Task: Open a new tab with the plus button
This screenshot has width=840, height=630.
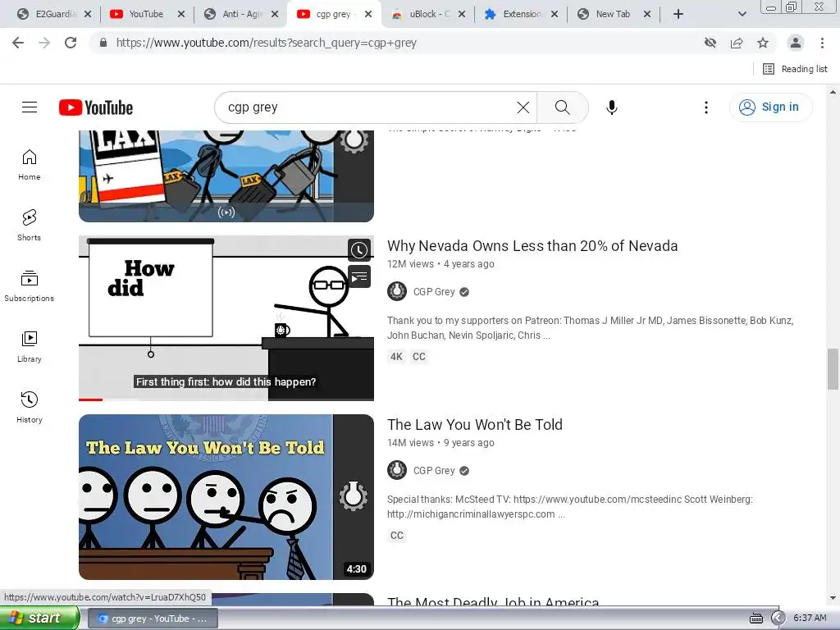Action: (x=678, y=14)
